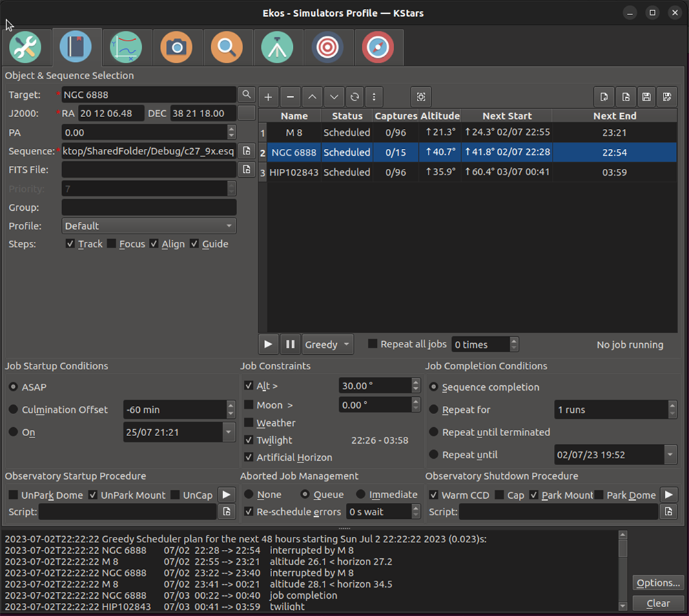
Task: Open the Profile dropdown showing Default
Action: pos(149,225)
